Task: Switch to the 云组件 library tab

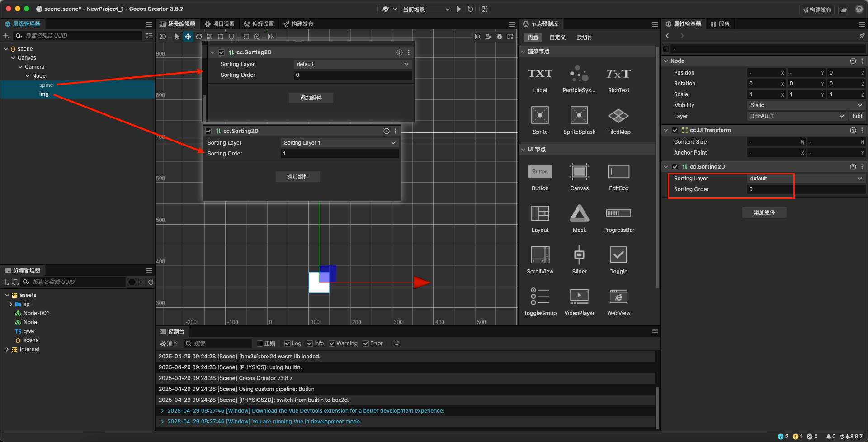Action: click(585, 38)
